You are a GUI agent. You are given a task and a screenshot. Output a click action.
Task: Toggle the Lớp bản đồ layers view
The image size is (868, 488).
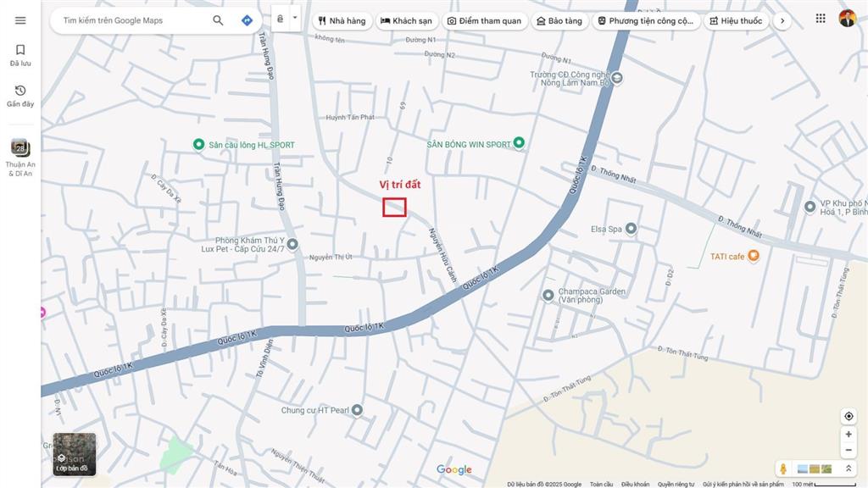75,454
